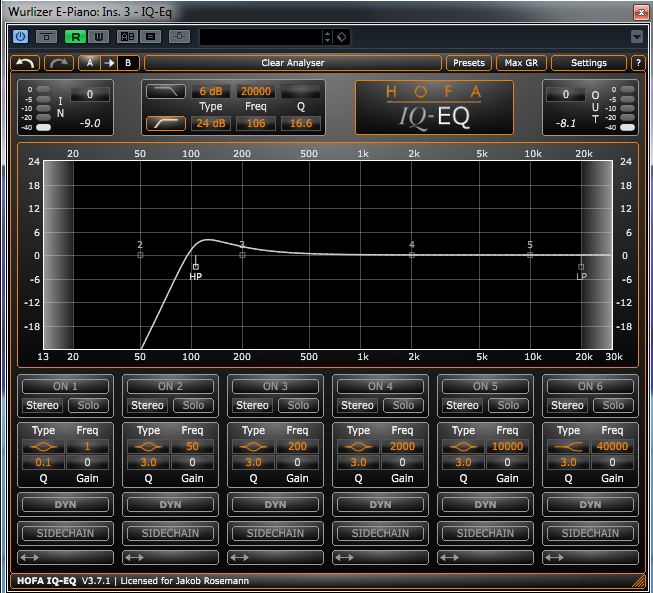Click preset up/down stepper arrows
This screenshot has width=653, height=593.
[328, 37]
